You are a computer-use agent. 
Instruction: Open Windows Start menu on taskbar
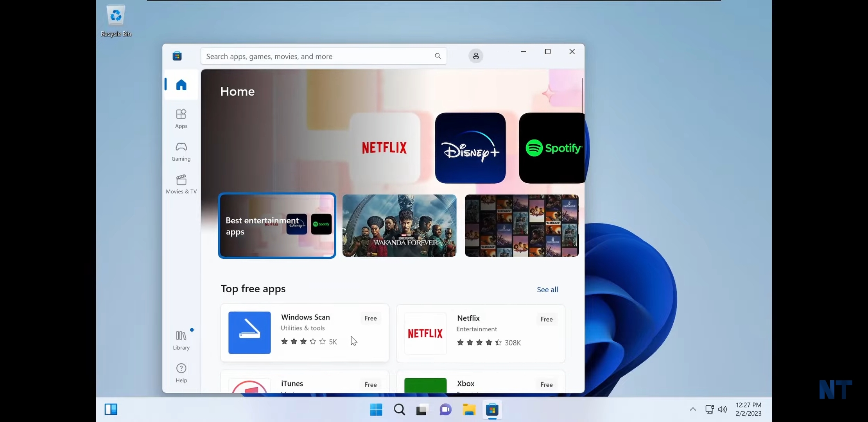[376, 409]
